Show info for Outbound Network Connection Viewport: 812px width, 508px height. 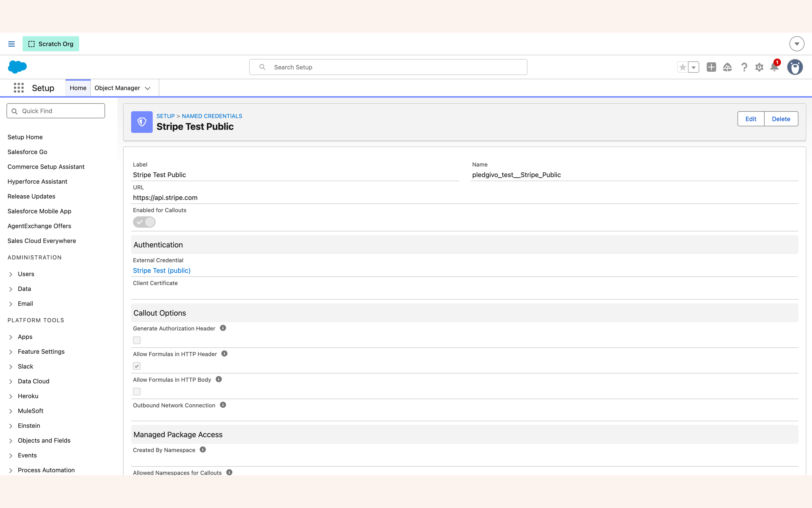pyautogui.click(x=223, y=405)
